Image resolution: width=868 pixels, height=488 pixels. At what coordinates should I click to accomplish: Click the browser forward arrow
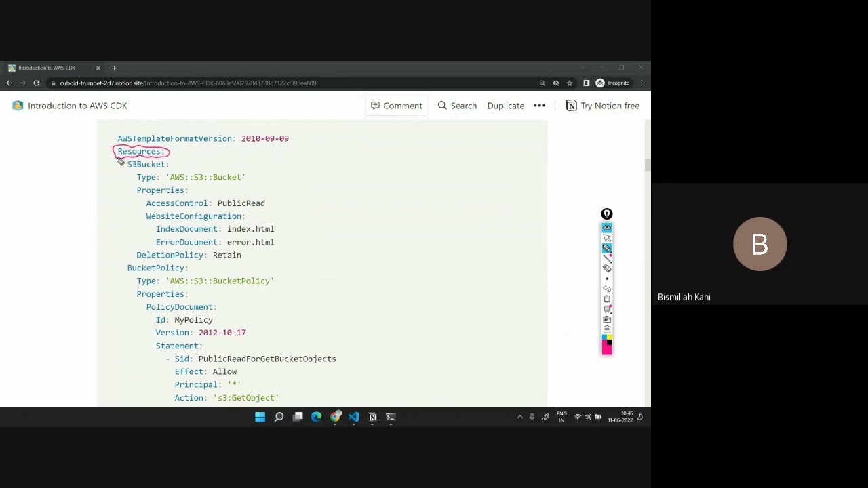tap(22, 83)
